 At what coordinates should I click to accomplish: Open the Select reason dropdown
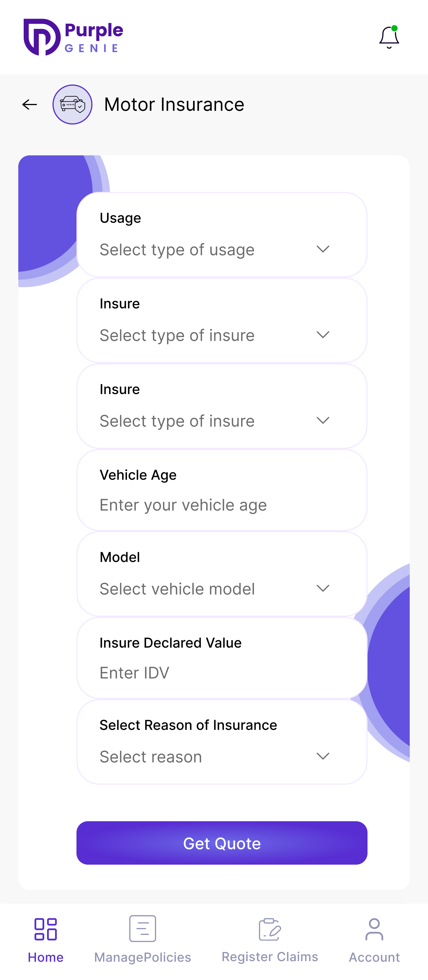(214, 756)
